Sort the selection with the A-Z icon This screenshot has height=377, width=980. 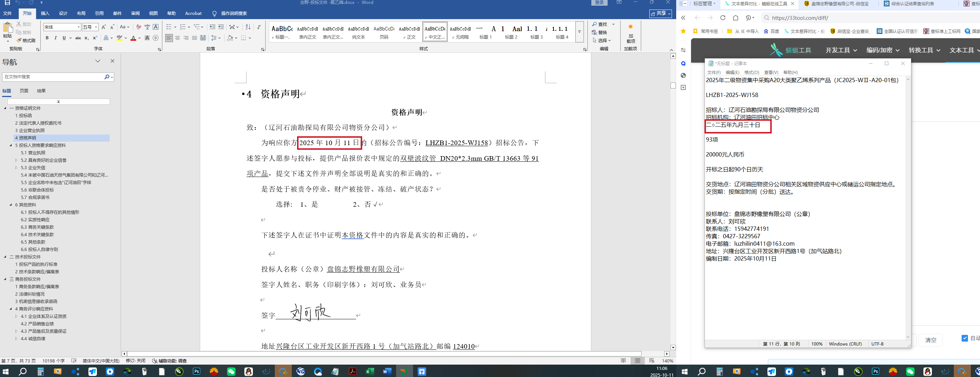click(x=248, y=27)
